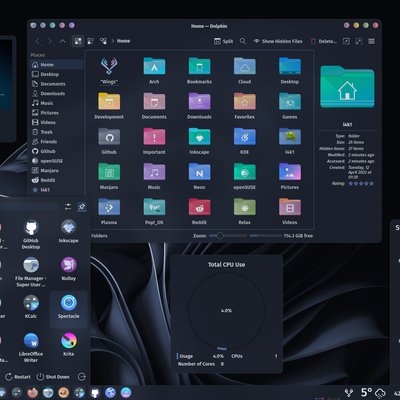The image size is (400, 400).
Task: Click the free disk space bar
Action: pos(265,236)
